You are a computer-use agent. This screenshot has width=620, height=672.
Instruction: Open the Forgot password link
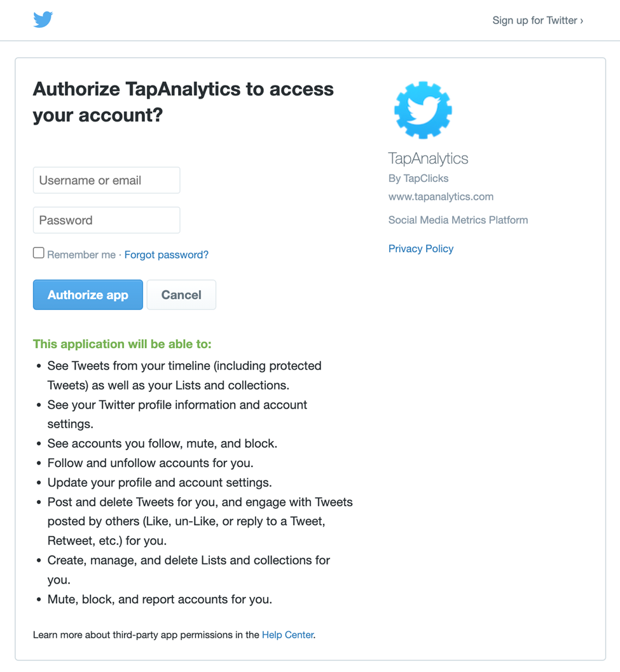pos(167,255)
